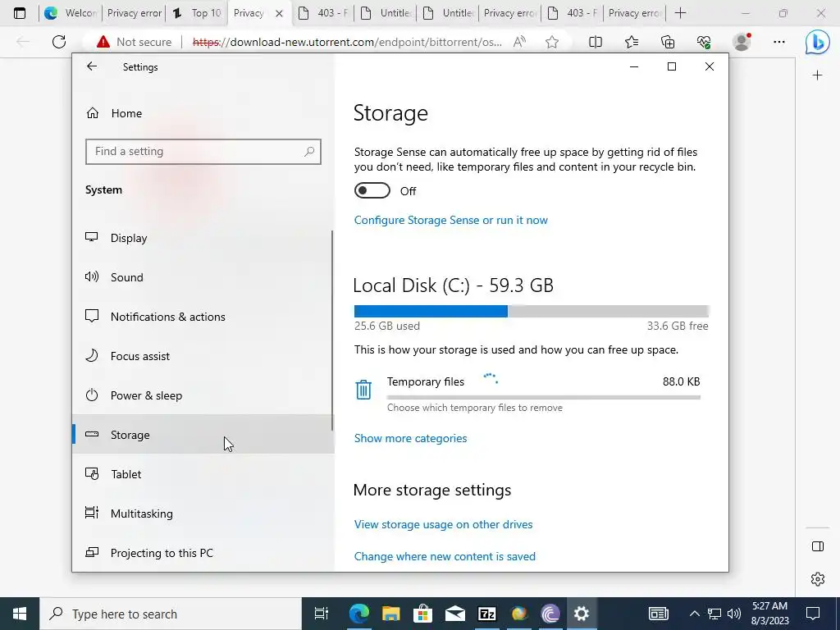
Task: Open Edge Settings and more menu
Action: [779, 42]
